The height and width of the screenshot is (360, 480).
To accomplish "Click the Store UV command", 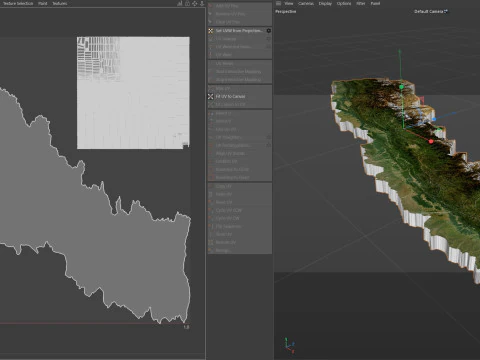I will click(240, 234).
